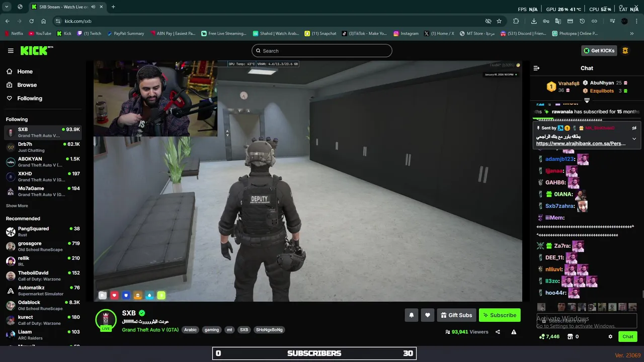Open Chrome extensions puzzle icon
644x362 pixels.
click(x=516, y=21)
